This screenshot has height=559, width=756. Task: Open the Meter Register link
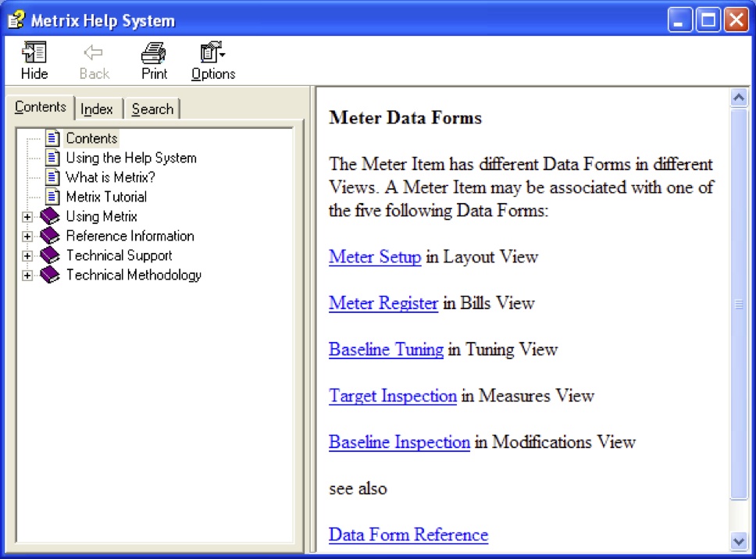pyautogui.click(x=383, y=303)
